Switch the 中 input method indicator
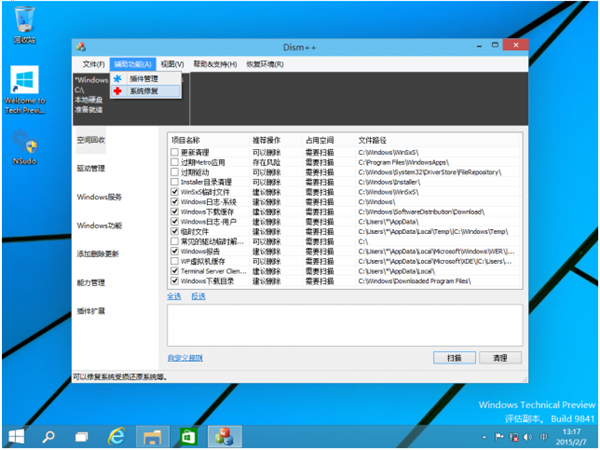Screen dimensions: 600x450 point(543,437)
